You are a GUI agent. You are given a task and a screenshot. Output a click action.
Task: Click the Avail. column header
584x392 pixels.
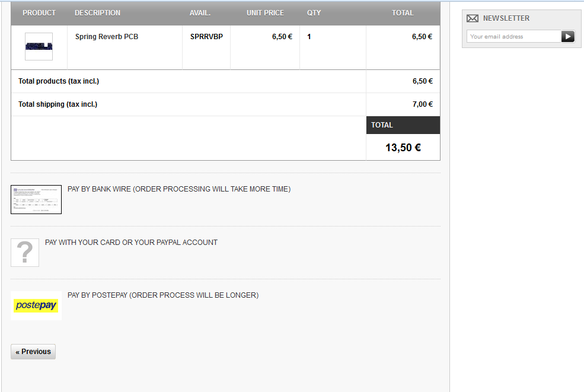(x=200, y=13)
